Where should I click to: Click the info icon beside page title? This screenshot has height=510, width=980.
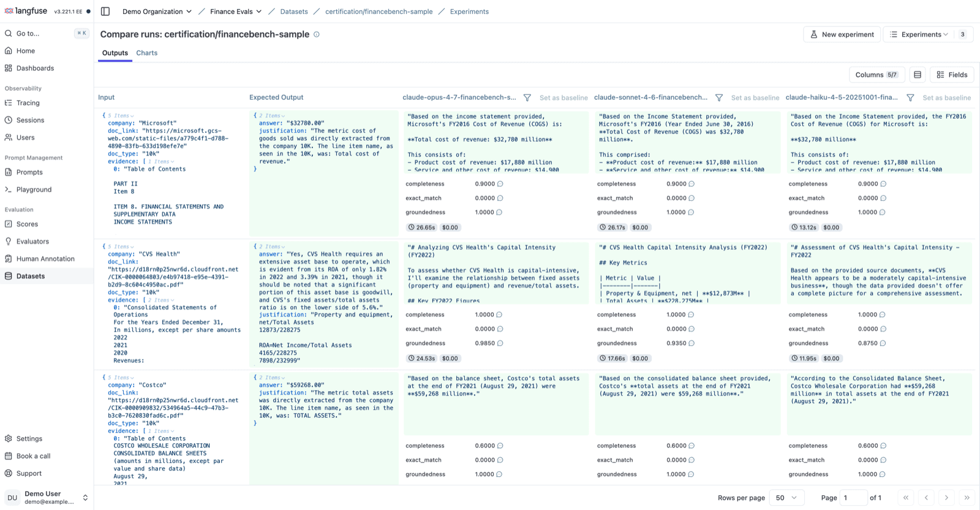tap(317, 34)
